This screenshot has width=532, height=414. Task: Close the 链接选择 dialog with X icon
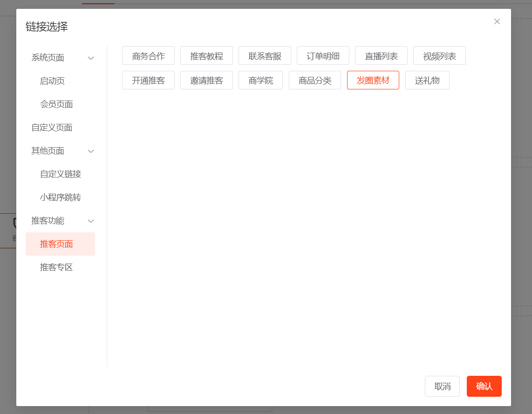[497, 21]
